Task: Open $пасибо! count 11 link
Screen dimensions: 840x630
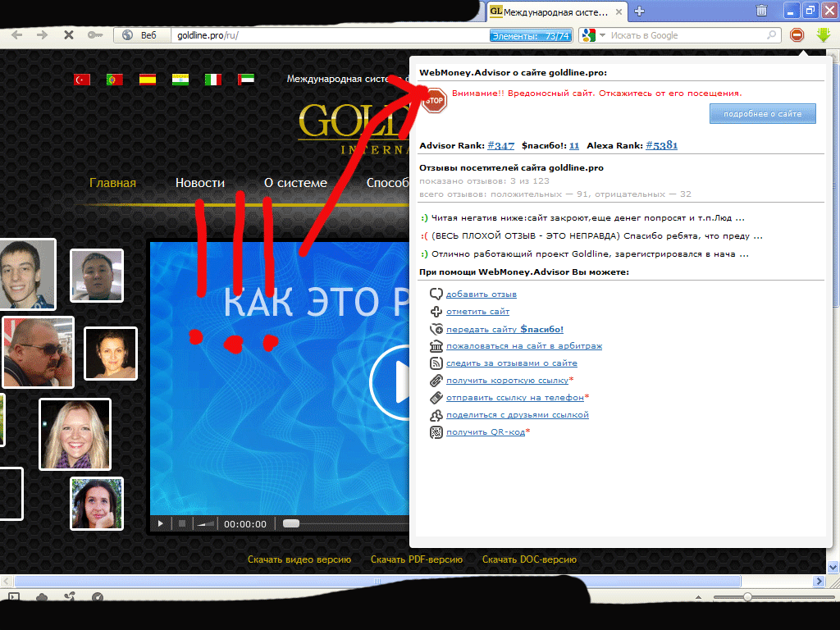Action: coord(573,146)
